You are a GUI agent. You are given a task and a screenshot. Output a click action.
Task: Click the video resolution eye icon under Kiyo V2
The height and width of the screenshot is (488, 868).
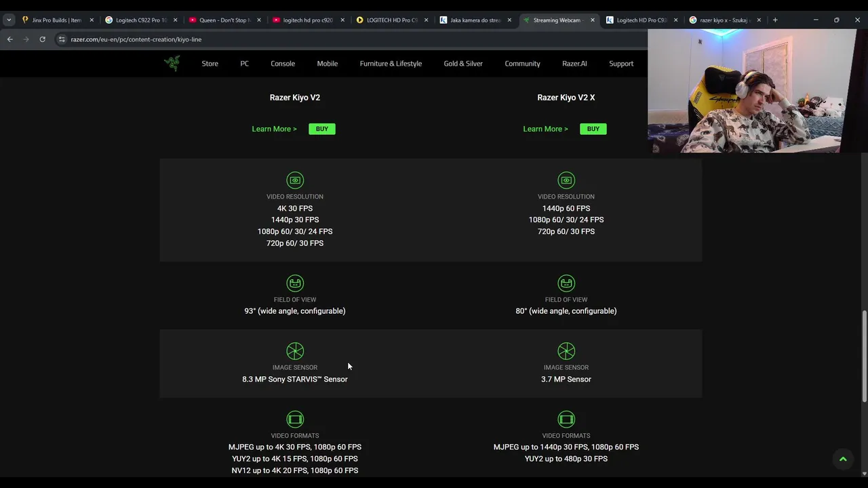(295, 180)
